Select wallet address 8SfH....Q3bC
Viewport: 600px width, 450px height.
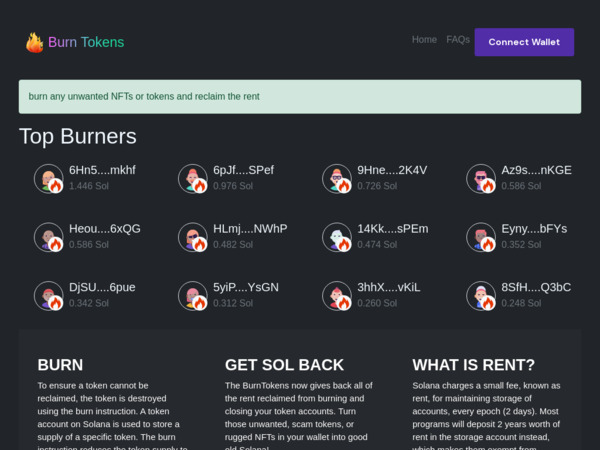(x=536, y=287)
